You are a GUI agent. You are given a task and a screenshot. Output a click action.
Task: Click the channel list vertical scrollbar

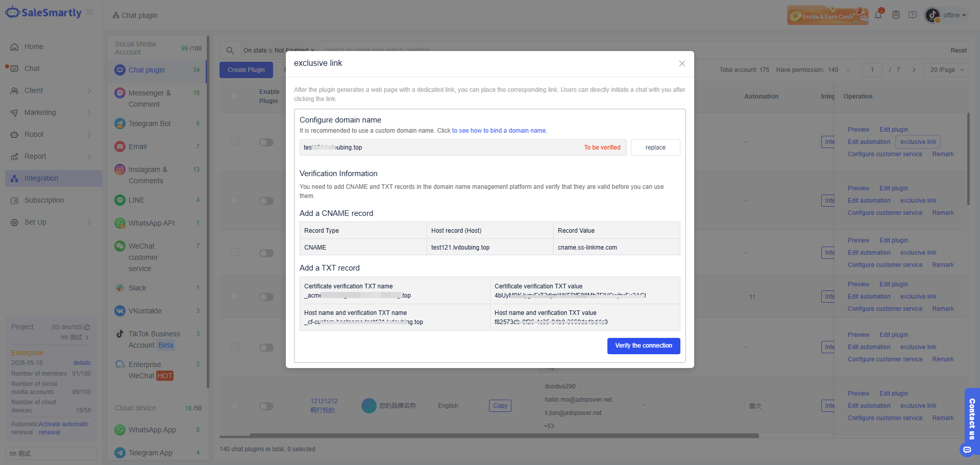click(208, 212)
